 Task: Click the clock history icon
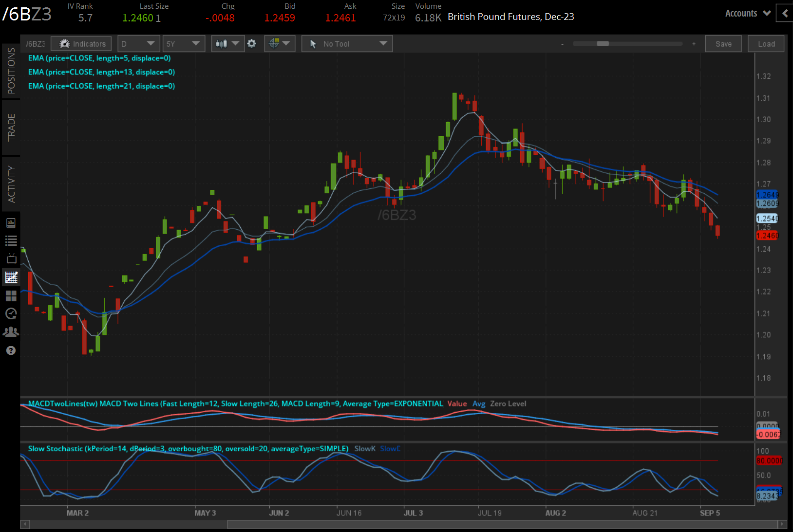tap(11, 314)
